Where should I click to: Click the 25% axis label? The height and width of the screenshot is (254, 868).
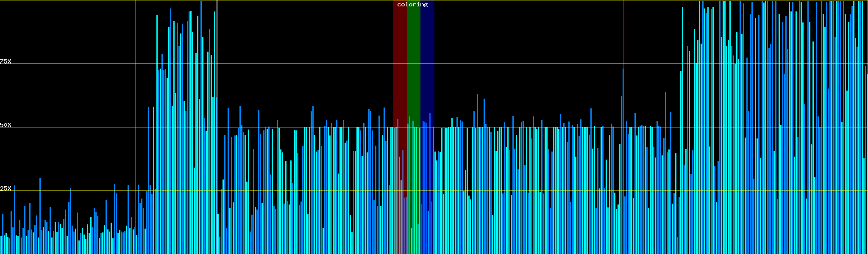tap(6, 188)
